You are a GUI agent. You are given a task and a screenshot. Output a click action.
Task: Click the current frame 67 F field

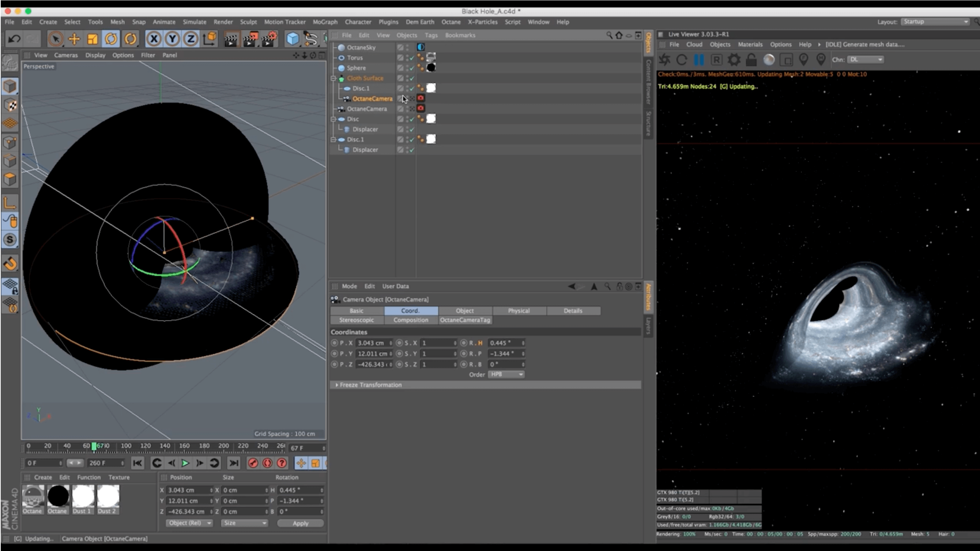click(x=304, y=448)
